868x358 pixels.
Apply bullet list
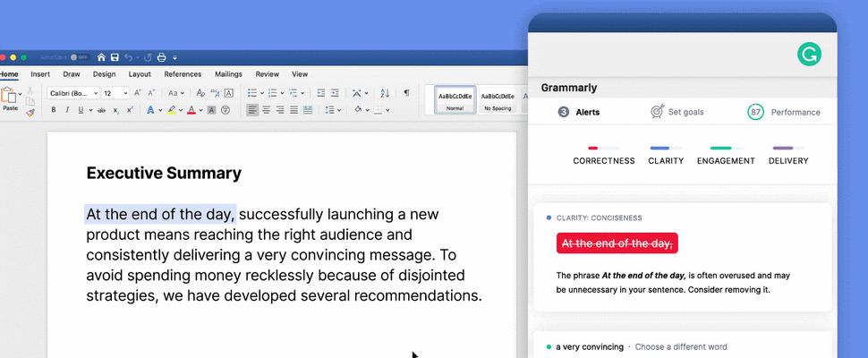(251, 93)
